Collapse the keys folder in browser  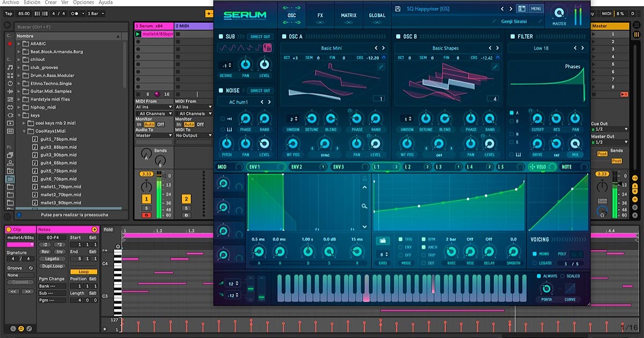pyautogui.click(x=19, y=115)
